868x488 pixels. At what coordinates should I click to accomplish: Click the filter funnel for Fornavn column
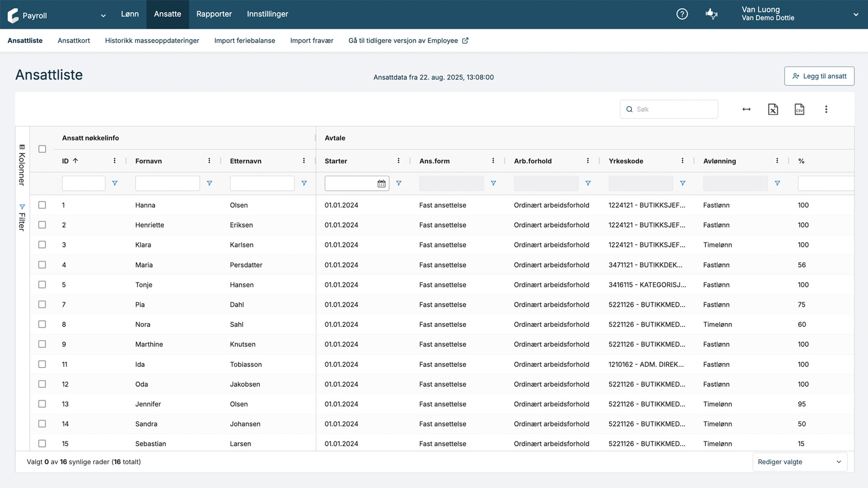209,183
